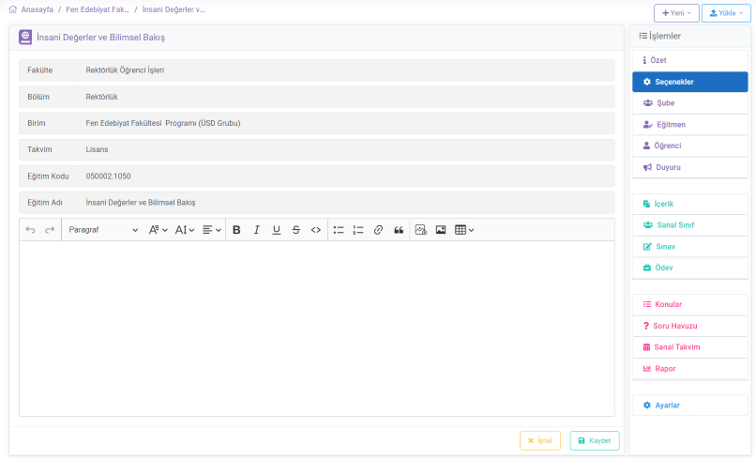
Task: Click the undo arrow in editor toolbar
Action: pos(30,230)
